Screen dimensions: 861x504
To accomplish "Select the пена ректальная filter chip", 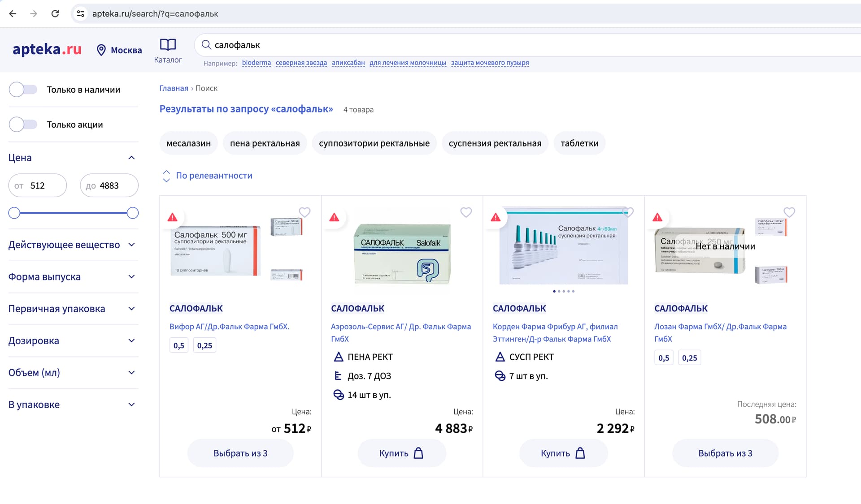I will coord(265,143).
